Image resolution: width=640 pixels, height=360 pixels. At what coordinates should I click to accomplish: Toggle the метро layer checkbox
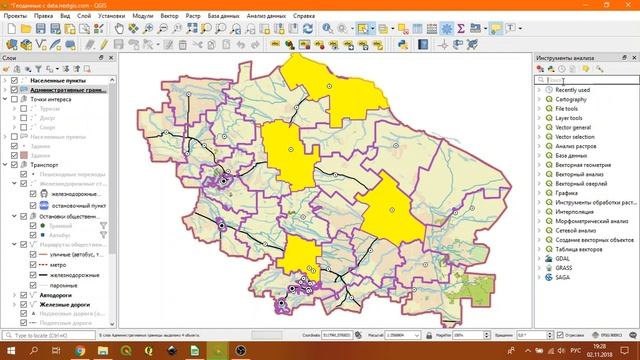33,264
